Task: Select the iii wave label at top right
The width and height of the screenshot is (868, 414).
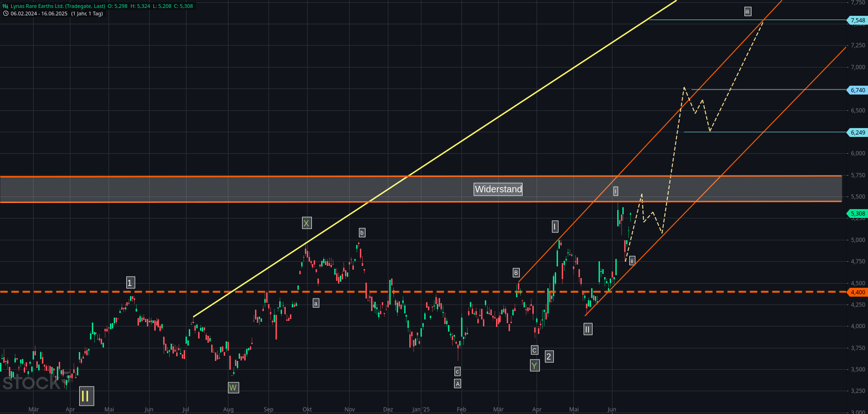Action: point(748,12)
